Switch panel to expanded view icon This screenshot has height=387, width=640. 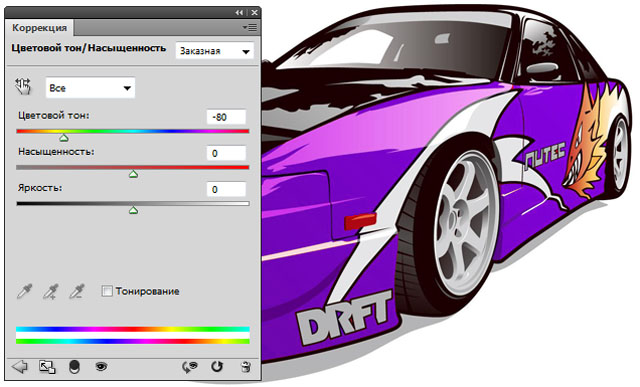[47, 367]
